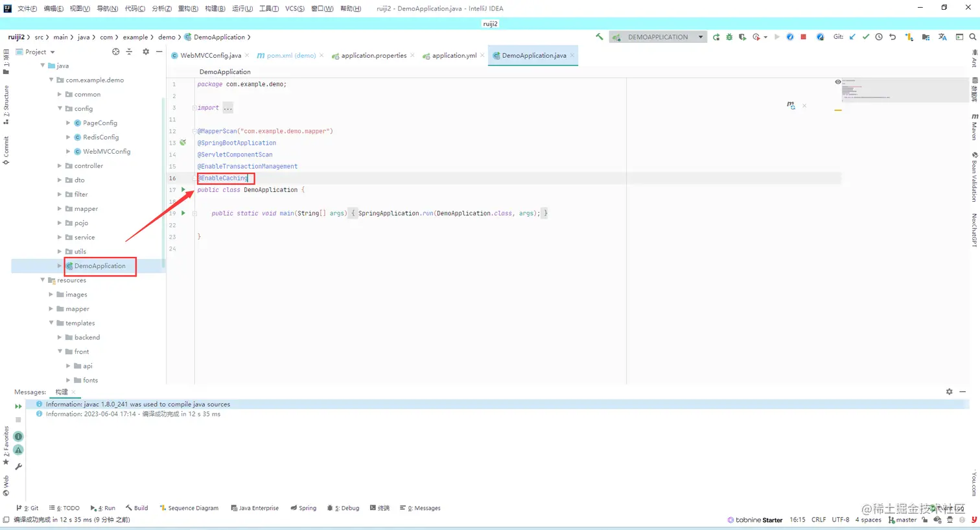Screen dimensions: 980x530
Task: Toggle warnings filter in Messages panel
Action: (x=18, y=450)
